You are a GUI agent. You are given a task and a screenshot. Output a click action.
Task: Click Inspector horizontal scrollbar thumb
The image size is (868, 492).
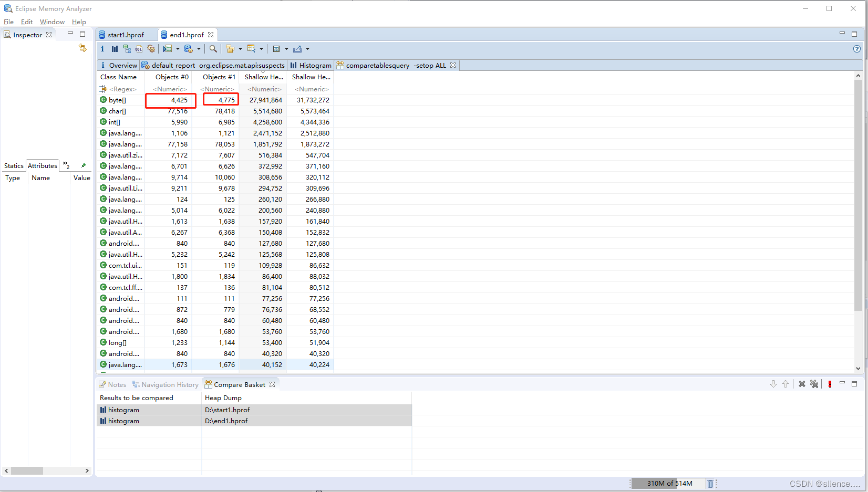27,470
